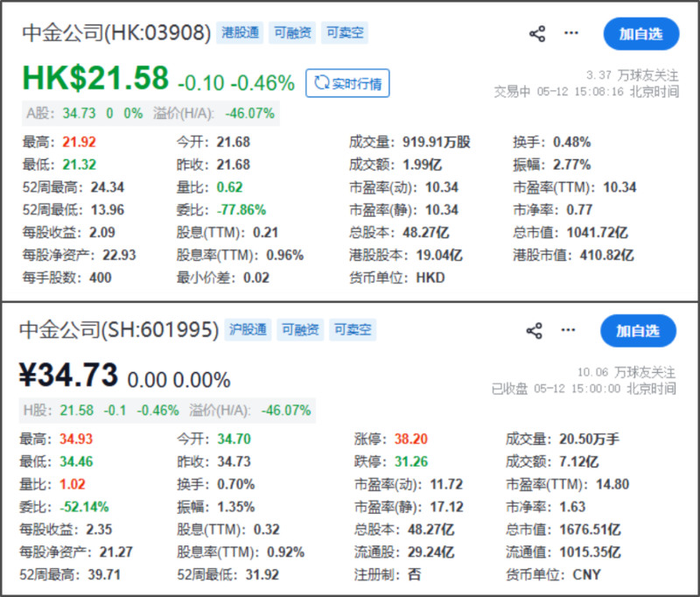700x597 pixels.
Task: Click 货币单位 value HKD
Action: (x=430, y=277)
